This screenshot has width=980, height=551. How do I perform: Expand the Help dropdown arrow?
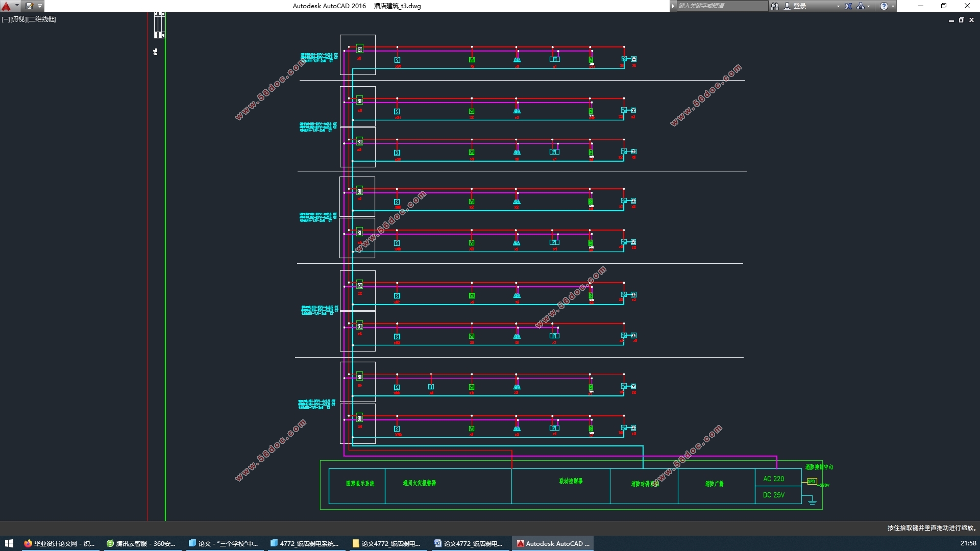tap(893, 6)
